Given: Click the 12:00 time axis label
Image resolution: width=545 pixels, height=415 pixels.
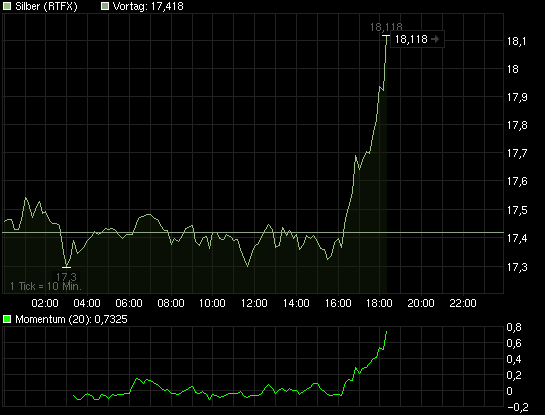Looking at the screenshot, I should (x=254, y=303).
